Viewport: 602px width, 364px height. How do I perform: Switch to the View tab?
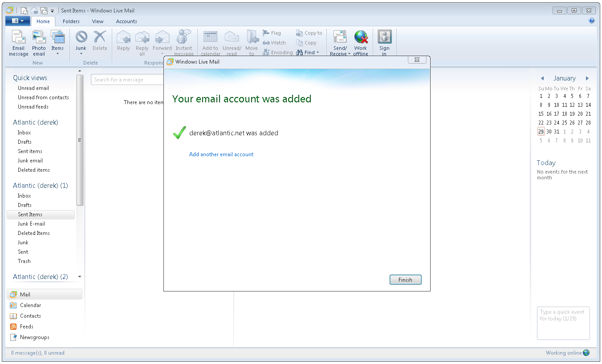coord(98,21)
